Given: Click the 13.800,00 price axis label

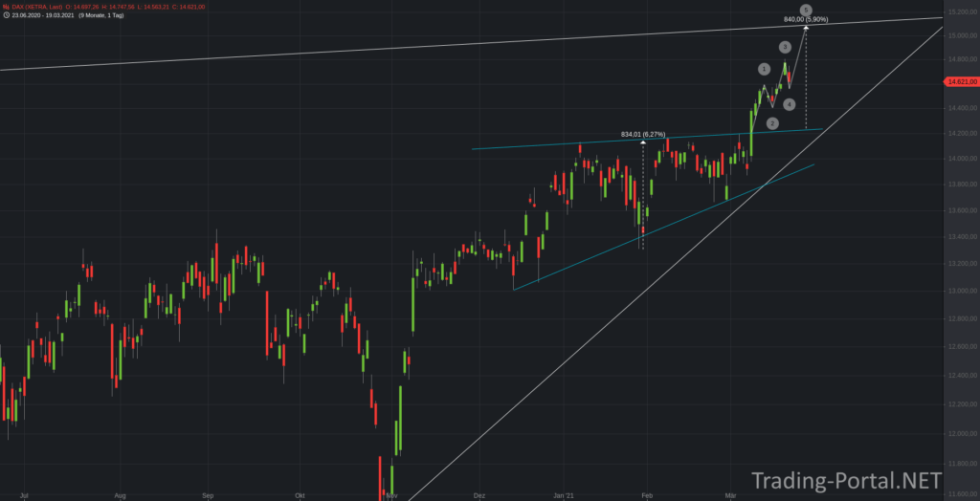Looking at the screenshot, I should point(965,185).
